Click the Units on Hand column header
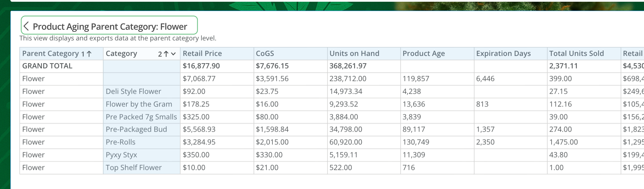 (354, 54)
